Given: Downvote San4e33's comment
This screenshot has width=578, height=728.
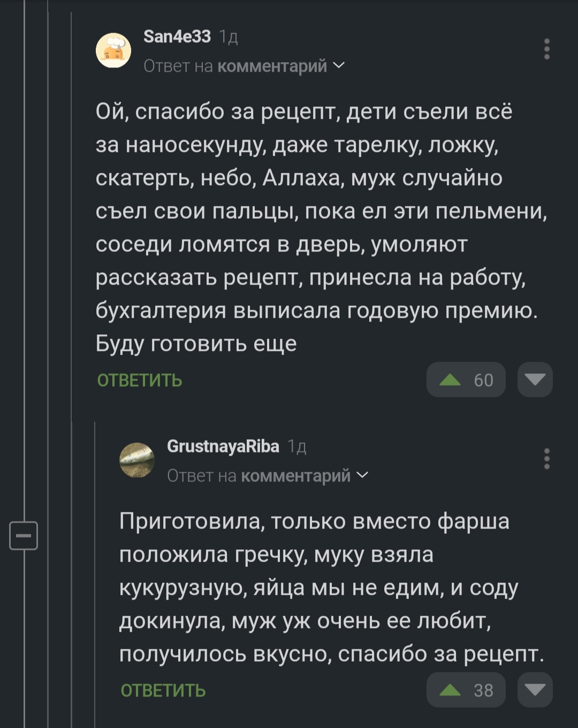Looking at the screenshot, I should (x=535, y=380).
